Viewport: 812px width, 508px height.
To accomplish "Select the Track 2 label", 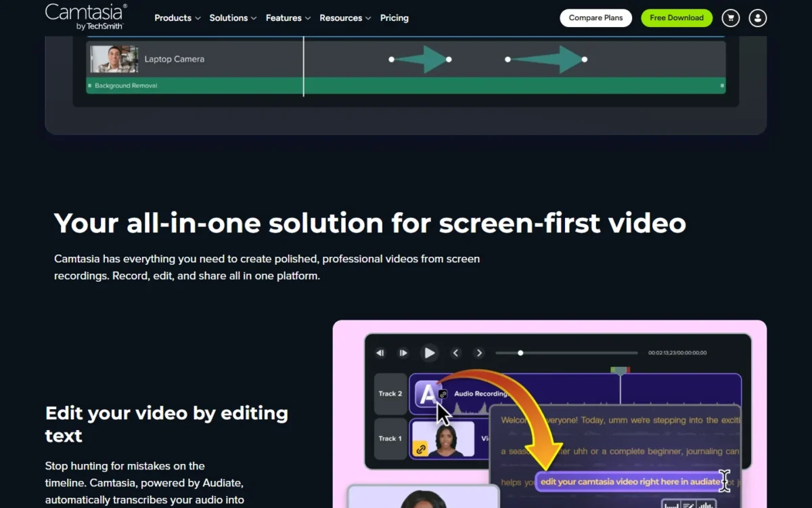I will (390, 394).
